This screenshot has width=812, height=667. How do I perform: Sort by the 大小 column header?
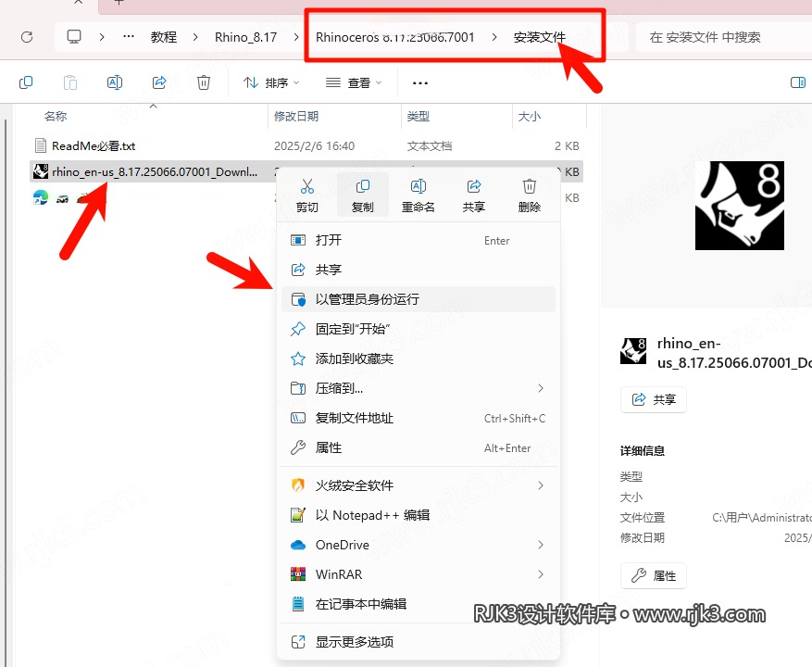coord(530,116)
